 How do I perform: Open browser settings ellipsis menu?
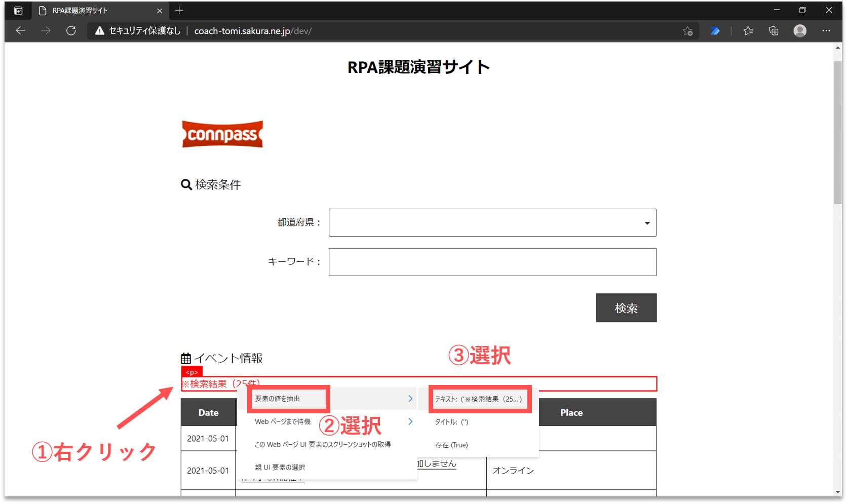[826, 31]
